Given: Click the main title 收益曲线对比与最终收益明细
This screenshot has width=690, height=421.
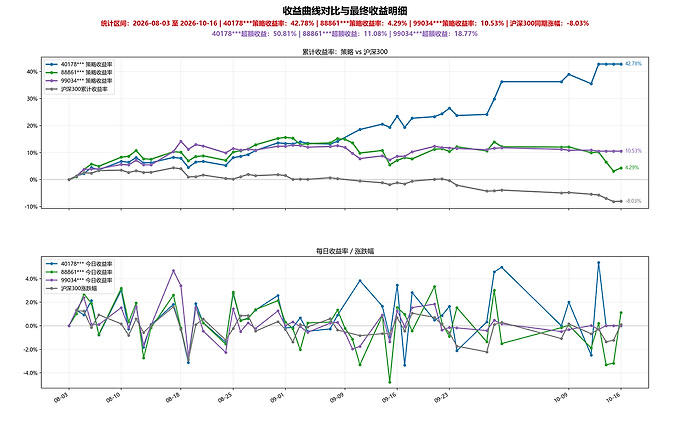Looking at the screenshot, I should coord(345,11).
